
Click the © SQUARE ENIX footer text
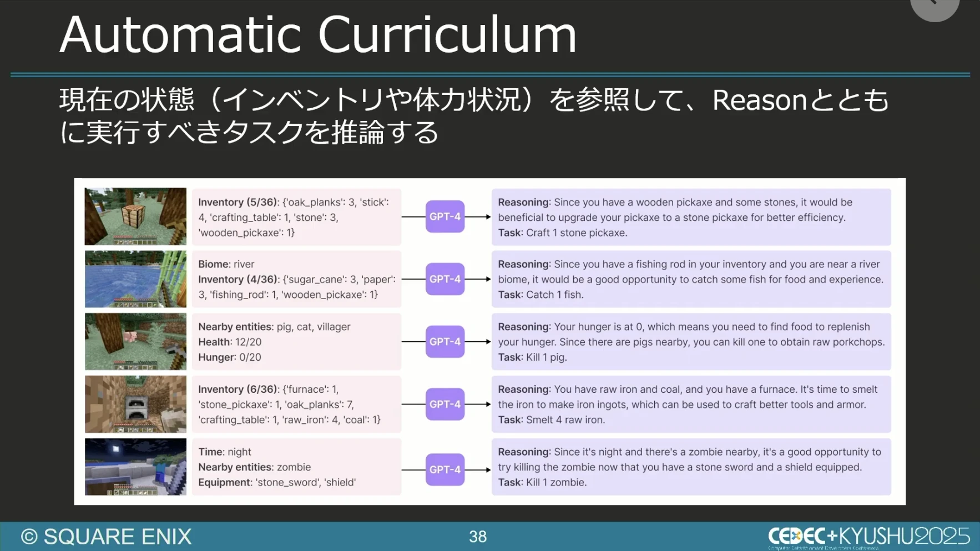point(107,537)
